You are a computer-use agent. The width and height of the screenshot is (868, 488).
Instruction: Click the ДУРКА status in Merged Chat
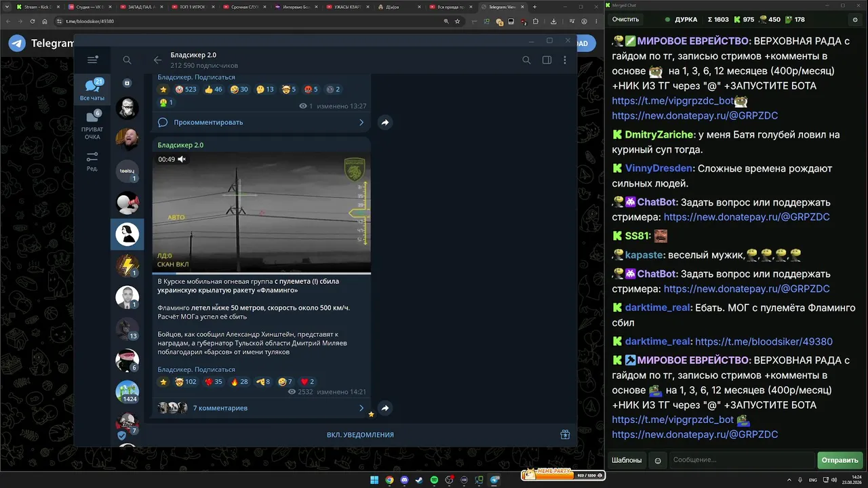[681, 20]
